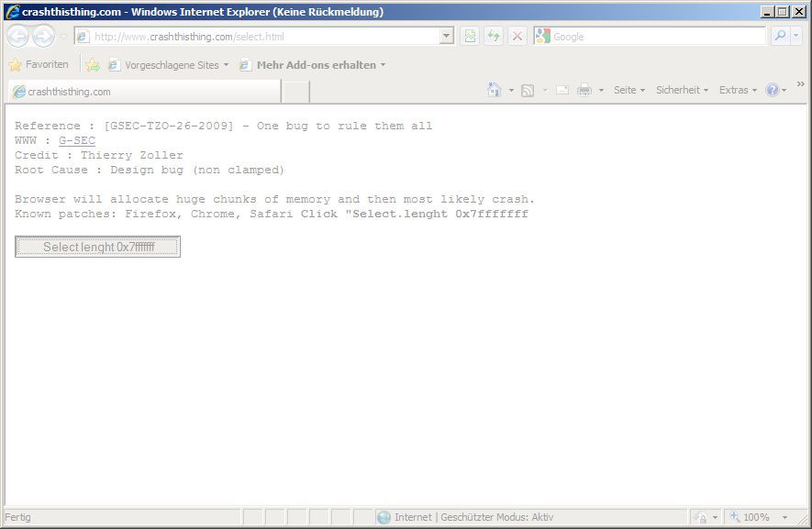Click the Back navigation arrow
Viewport: 812px width, 529px height.
(18, 37)
